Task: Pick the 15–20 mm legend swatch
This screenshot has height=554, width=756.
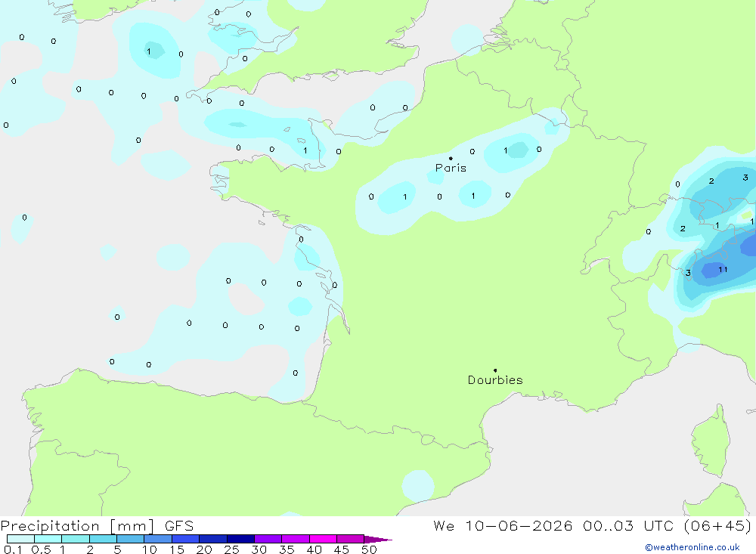Action: coord(185,539)
